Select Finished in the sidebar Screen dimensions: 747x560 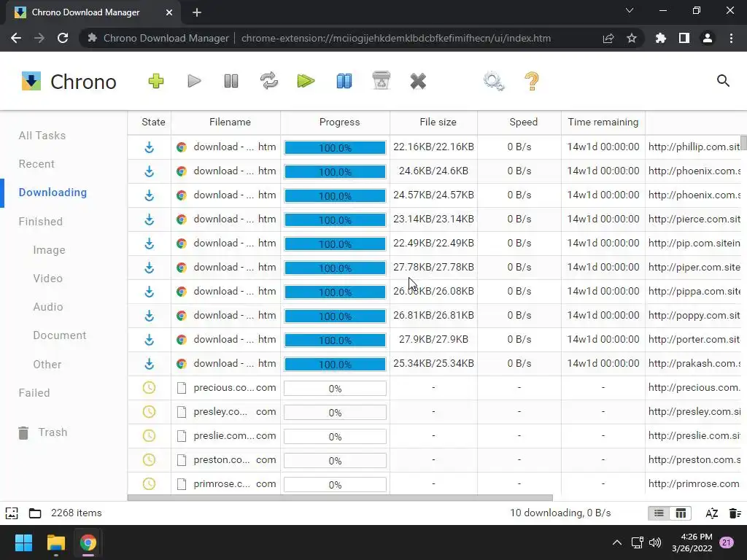[41, 222]
